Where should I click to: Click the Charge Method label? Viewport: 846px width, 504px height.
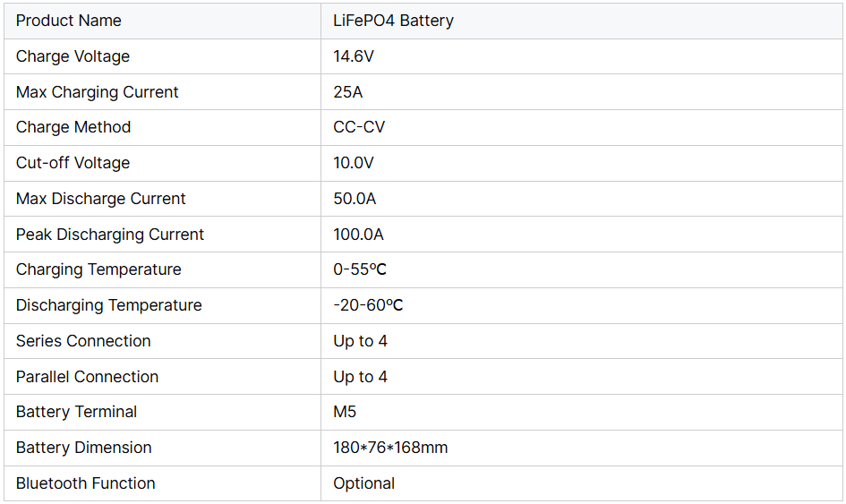pos(73,127)
